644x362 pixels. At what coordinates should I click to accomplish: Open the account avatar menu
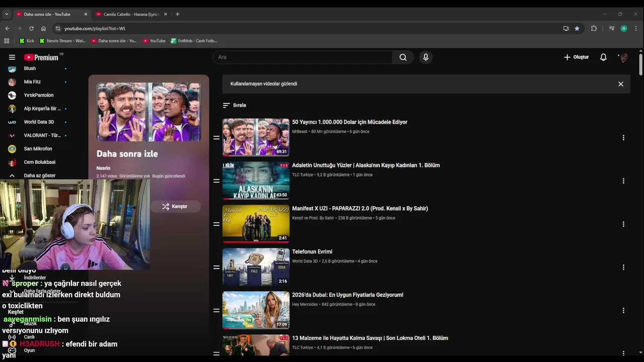(x=624, y=57)
